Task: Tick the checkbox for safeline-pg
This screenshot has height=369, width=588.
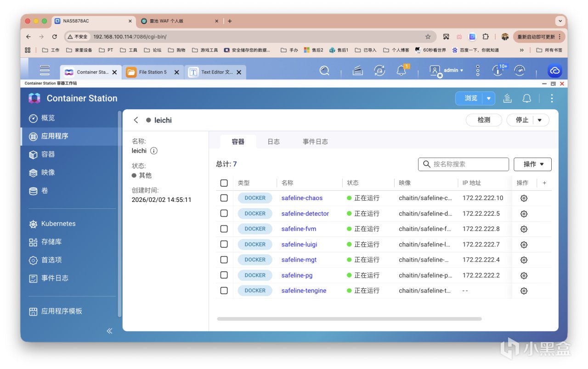Action: coord(224,275)
